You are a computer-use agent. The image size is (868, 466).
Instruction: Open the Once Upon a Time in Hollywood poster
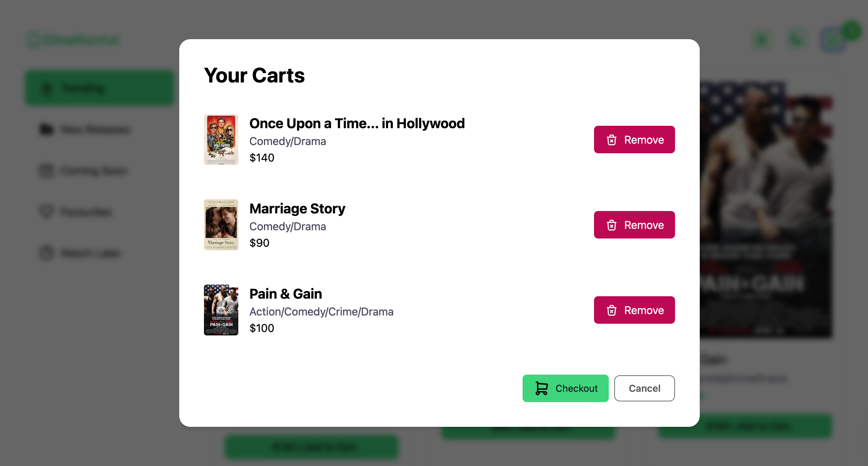pyautogui.click(x=221, y=140)
